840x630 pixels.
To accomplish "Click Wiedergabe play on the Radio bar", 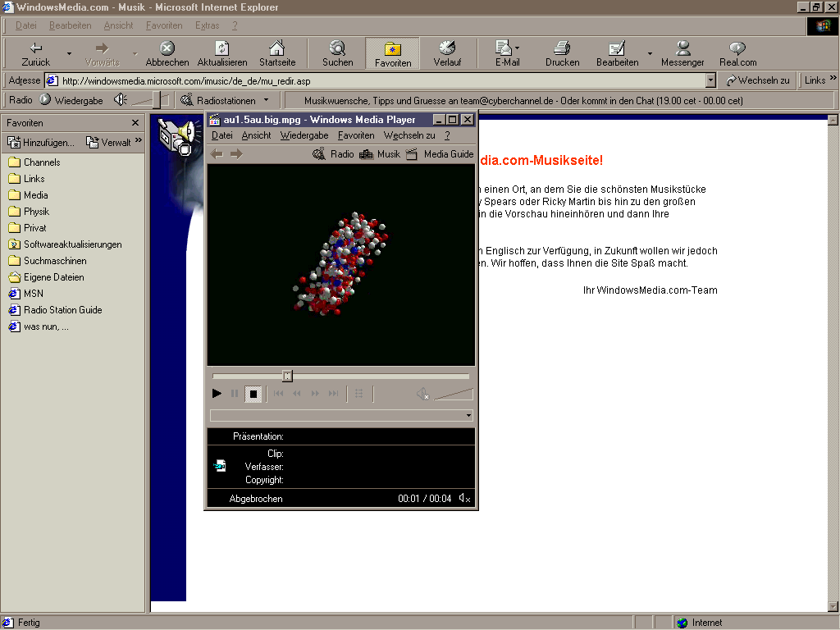I will (71, 100).
